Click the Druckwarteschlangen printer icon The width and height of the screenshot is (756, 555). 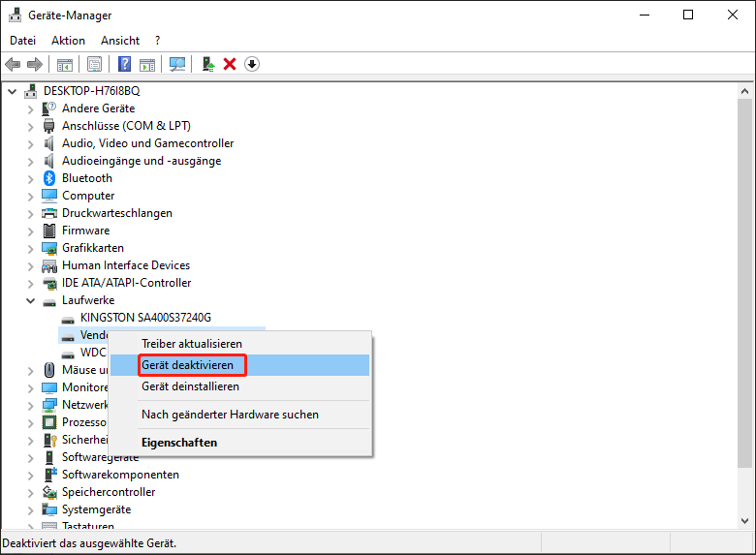(x=49, y=213)
